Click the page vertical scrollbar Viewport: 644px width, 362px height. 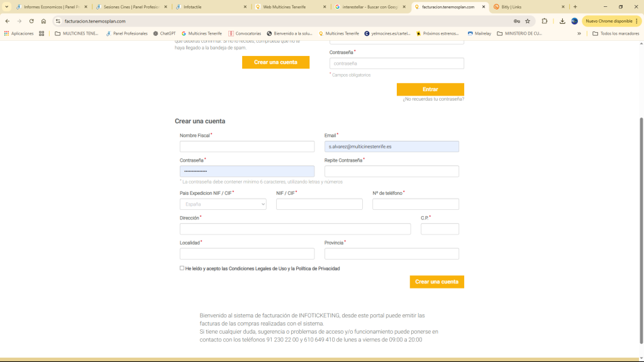tap(641, 189)
